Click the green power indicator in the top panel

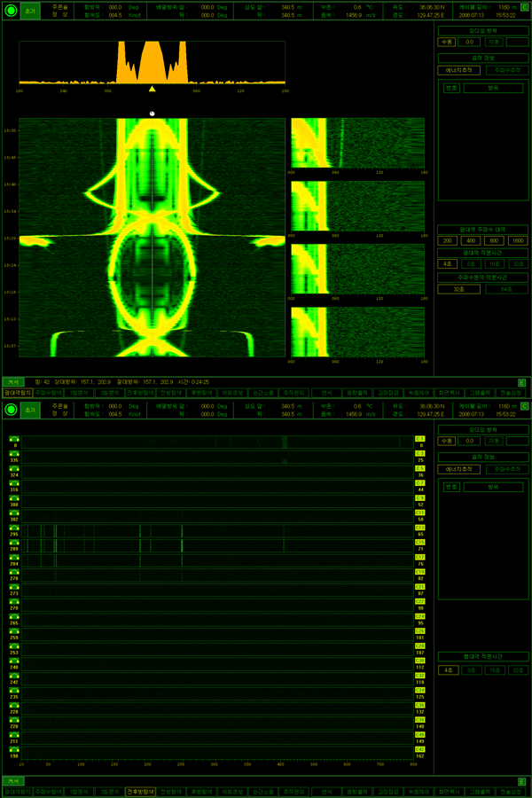(10, 10)
